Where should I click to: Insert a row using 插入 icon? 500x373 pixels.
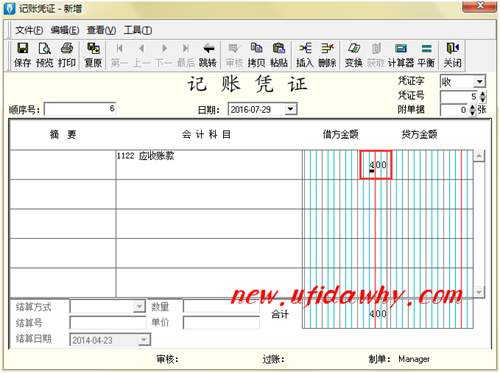pos(305,55)
